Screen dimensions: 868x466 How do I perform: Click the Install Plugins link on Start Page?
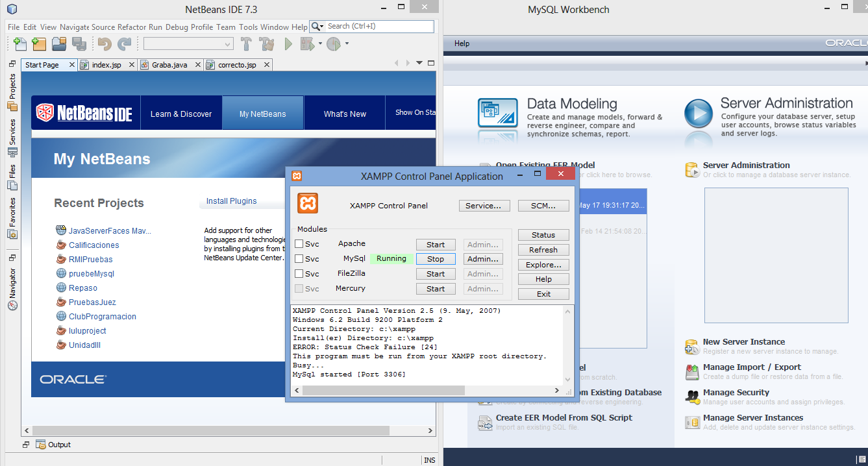[x=231, y=201]
